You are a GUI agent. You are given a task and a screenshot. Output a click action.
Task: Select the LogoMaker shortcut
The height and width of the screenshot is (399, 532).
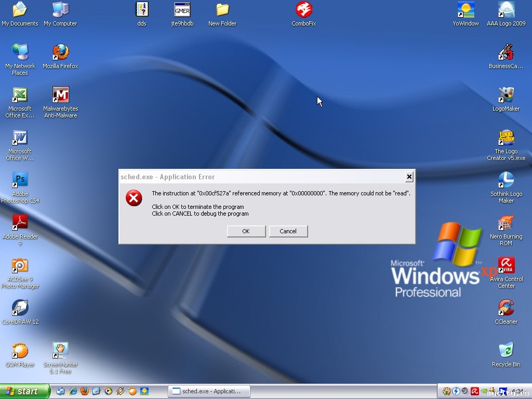(x=506, y=99)
